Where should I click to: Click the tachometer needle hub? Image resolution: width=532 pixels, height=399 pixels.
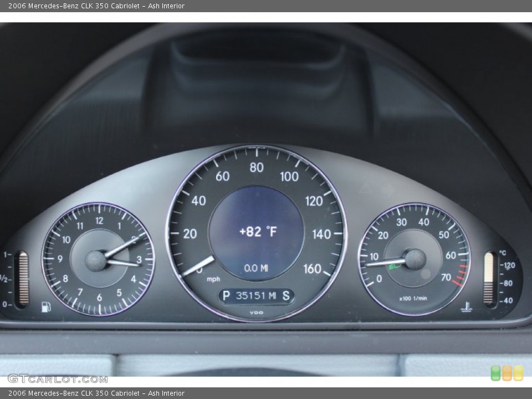[x=415, y=259]
